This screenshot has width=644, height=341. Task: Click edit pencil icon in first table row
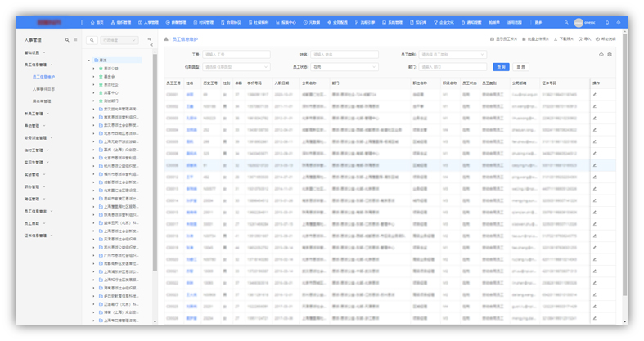click(x=595, y=95)
